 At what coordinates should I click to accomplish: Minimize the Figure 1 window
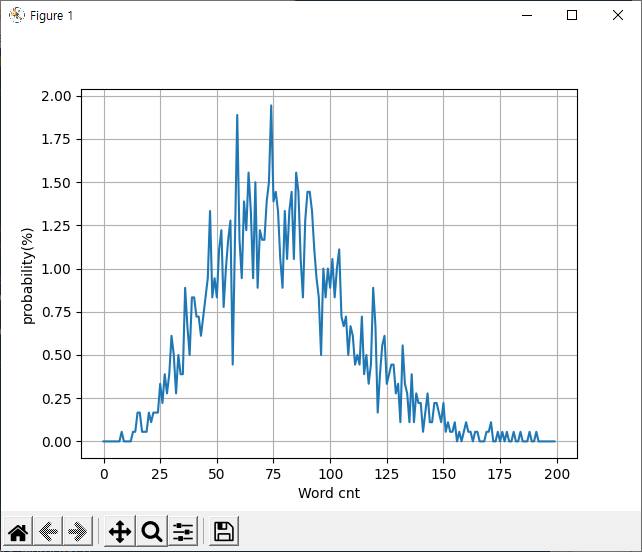coord(527,15)
